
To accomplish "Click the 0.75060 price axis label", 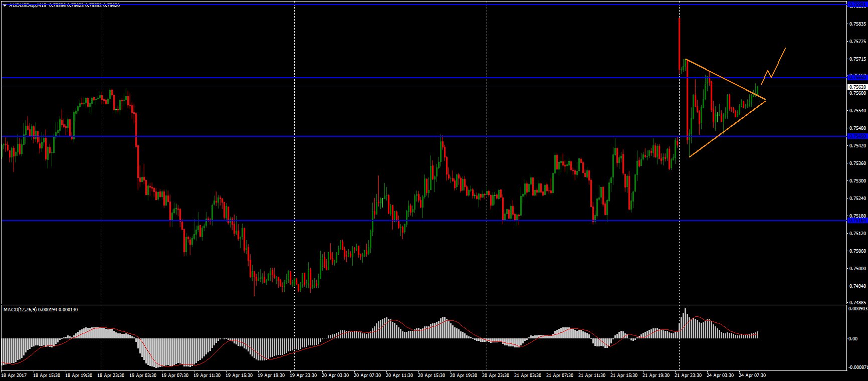I will [858, 251].
